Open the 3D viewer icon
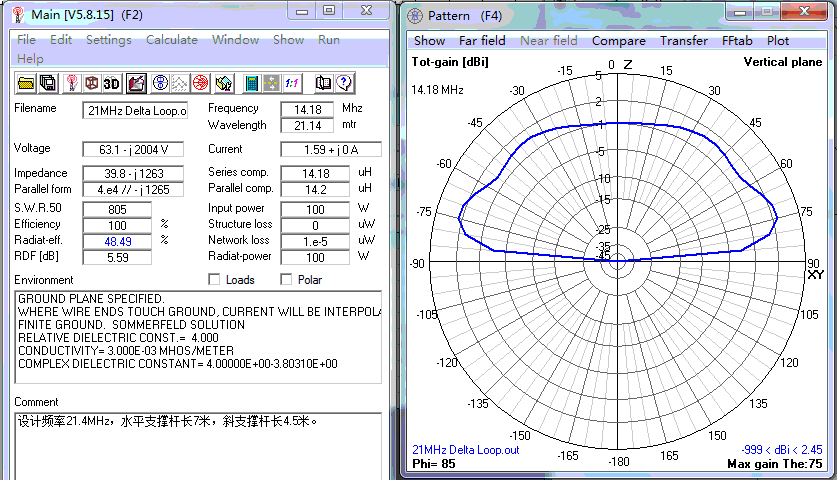The height and width of the screenshot is (480, 837). click(x=112, y=83)
